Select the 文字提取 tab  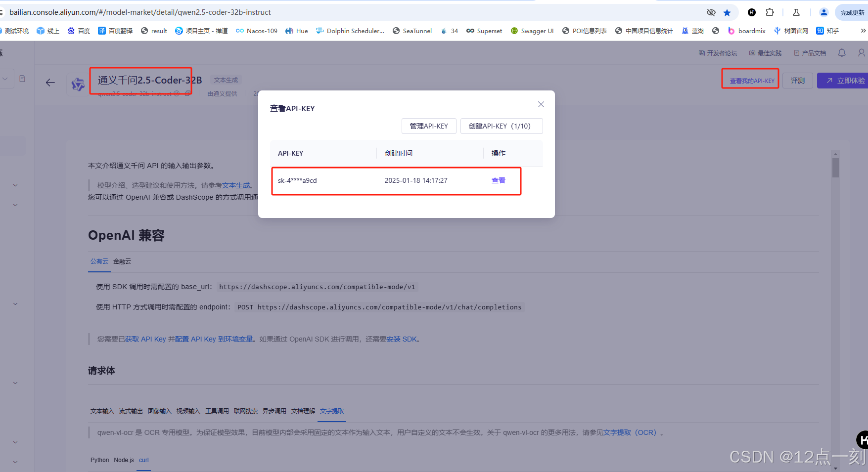pyautogui.click(x=332, y=411)
